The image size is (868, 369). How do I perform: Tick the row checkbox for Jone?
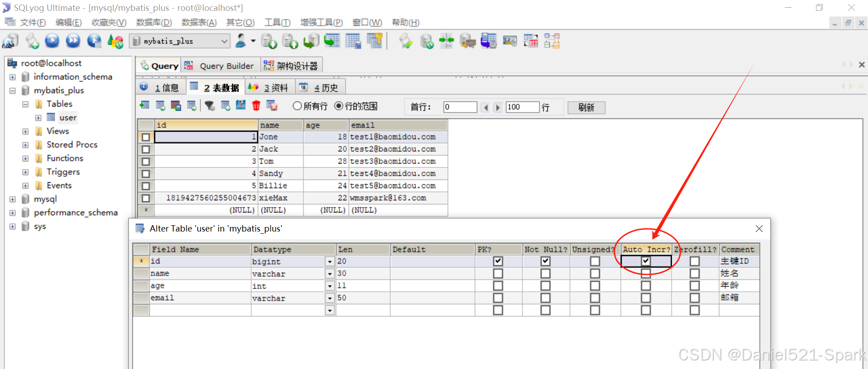tap(146, 137)
